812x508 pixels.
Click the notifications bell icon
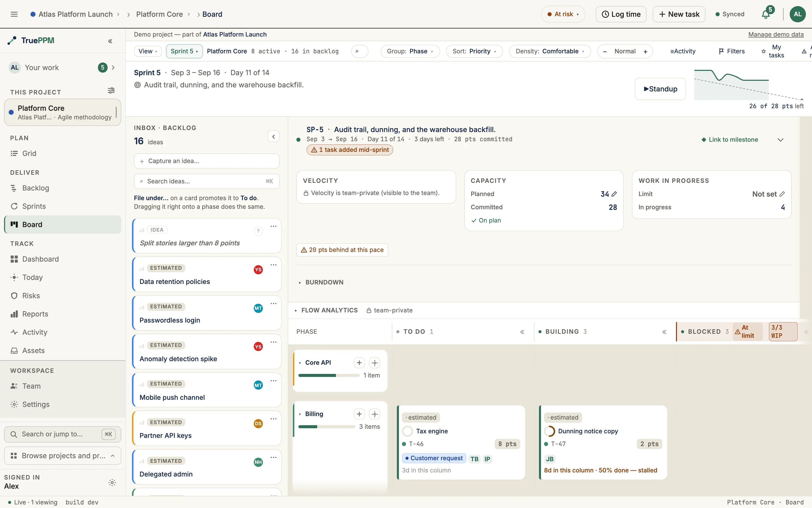[x=766, y=14]
